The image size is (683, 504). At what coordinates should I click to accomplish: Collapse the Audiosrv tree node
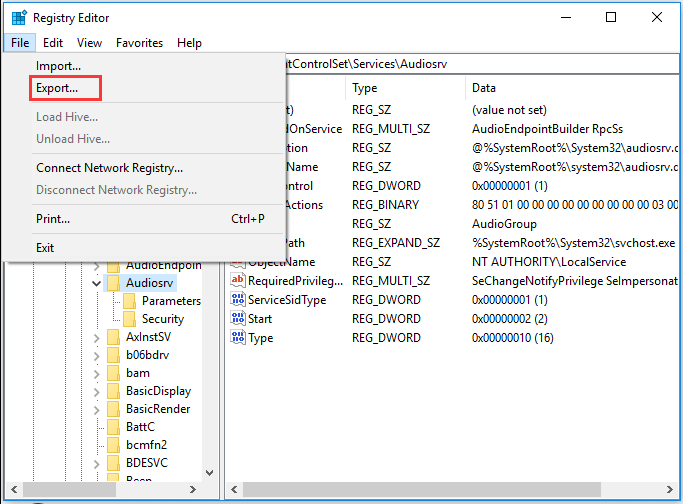pyautogui.click(x=97, y=283)
